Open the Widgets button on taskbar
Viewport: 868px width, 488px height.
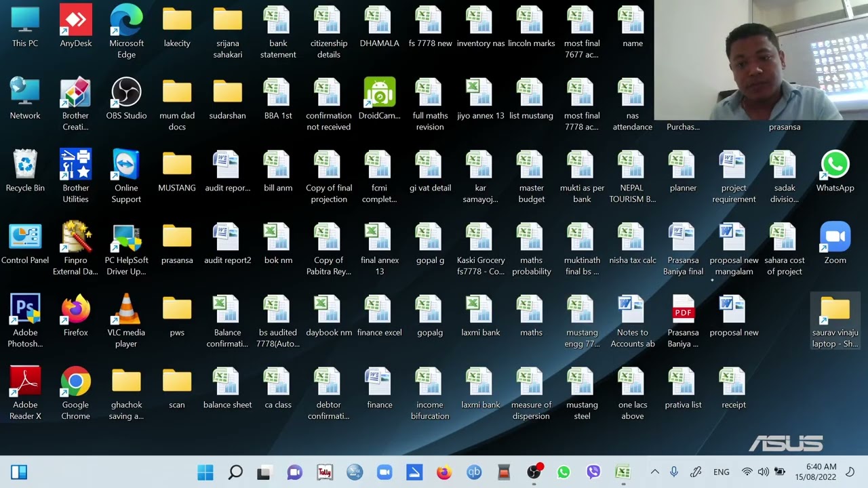(x=19, y=472)
